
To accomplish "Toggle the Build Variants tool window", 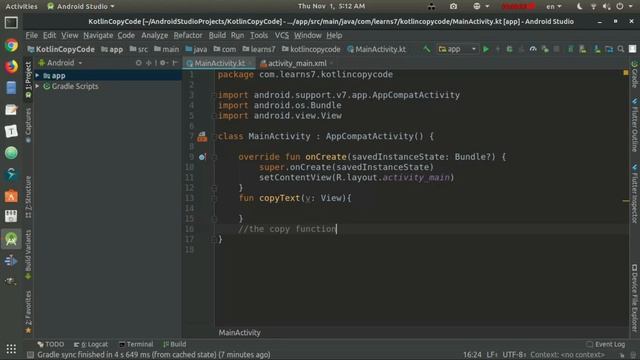I will 28,254.
